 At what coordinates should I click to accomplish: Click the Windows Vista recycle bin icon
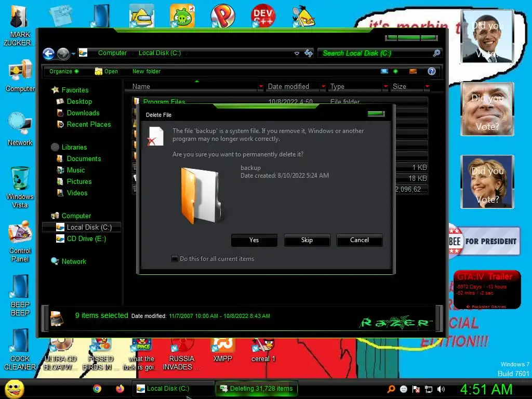20,187
